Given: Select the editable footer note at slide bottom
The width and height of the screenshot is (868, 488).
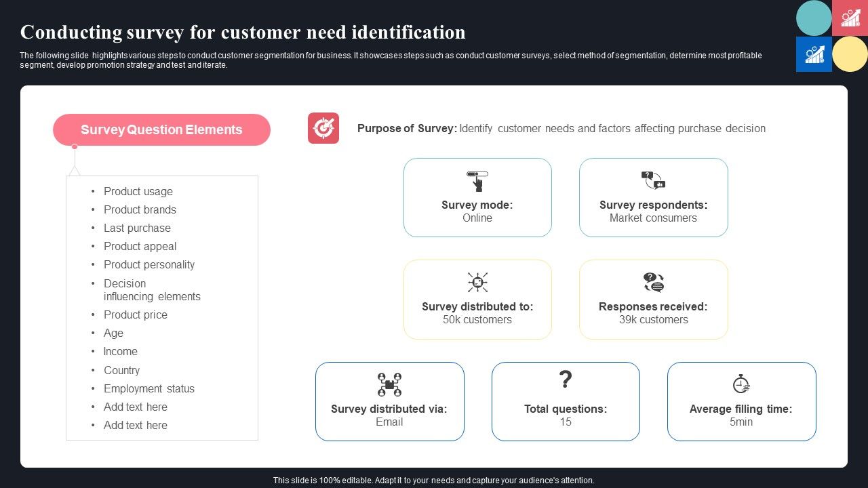Looking at the screenshot, I should [433, 480].
